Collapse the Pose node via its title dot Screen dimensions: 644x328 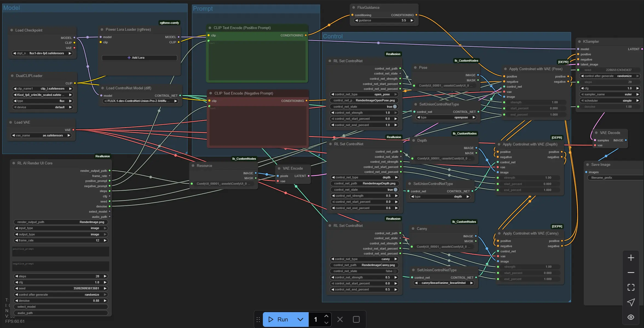tap(415, 67)
